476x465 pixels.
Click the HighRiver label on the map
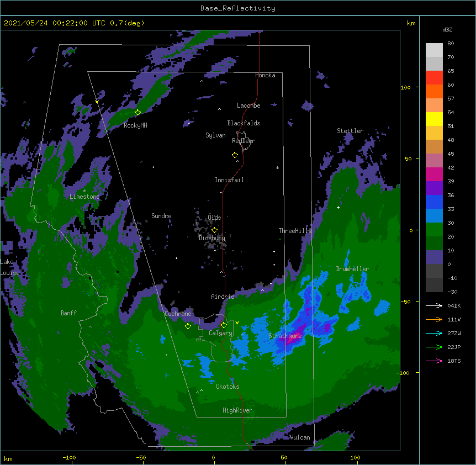pos(237,410)
